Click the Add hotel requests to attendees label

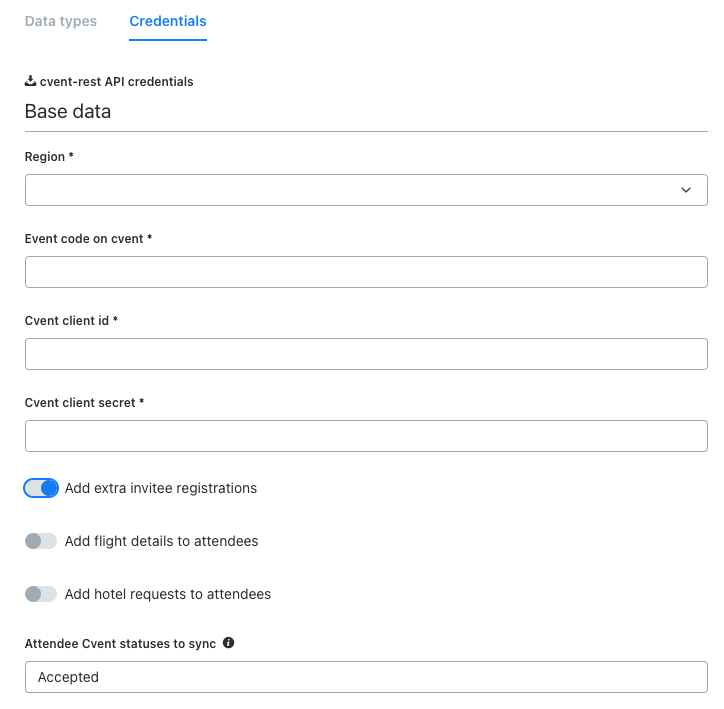(x=168, y=594)
